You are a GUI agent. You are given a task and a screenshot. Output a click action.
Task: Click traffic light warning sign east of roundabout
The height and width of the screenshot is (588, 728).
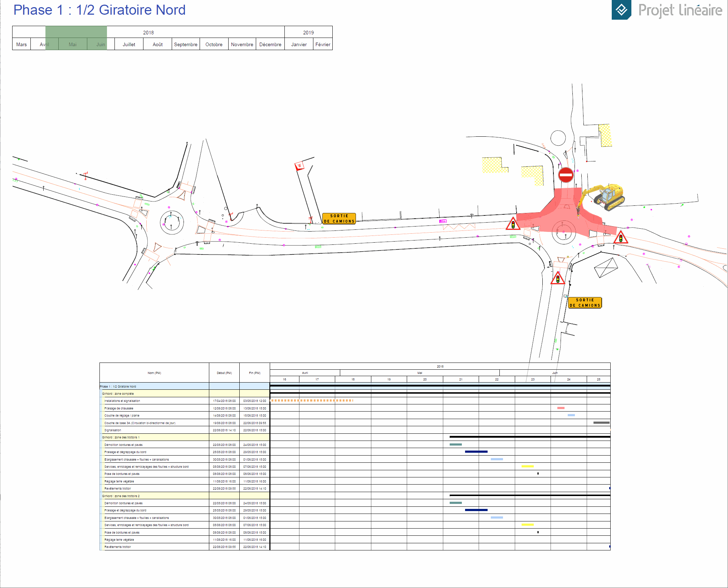click(621, 238)
